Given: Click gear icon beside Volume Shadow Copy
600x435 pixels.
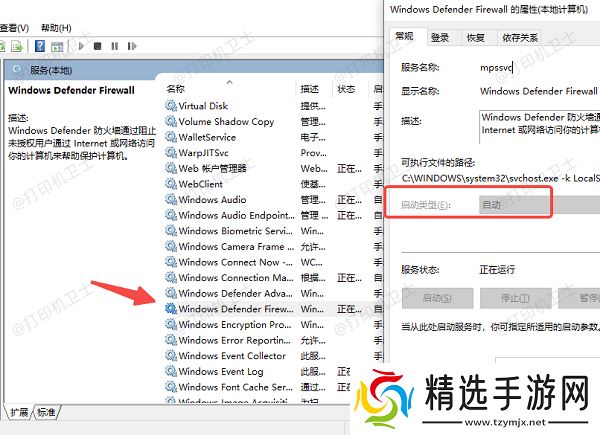Looking at the screenshot, I should (x=171, y=121).
